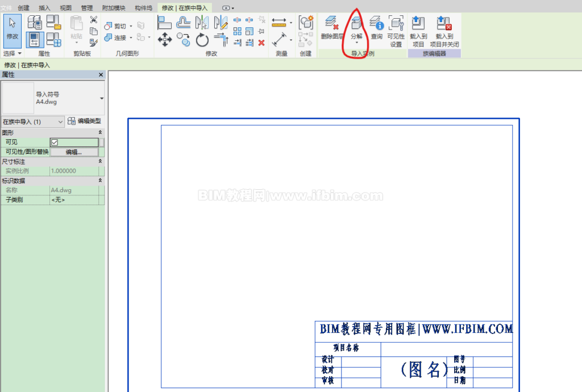Open the 粘贴 (Paste) dropdown arrow

click(x=77, y=43)
